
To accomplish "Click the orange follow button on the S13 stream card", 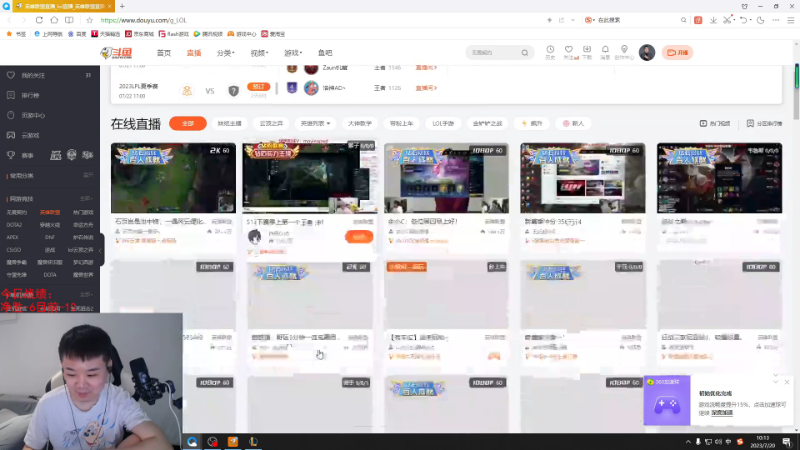I will click(359, 237).
